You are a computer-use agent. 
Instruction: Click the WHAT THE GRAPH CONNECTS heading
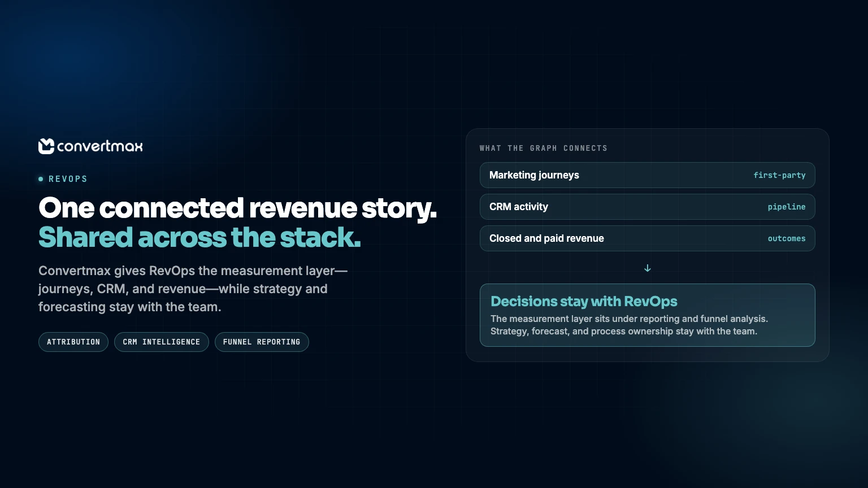click(544, 148)
